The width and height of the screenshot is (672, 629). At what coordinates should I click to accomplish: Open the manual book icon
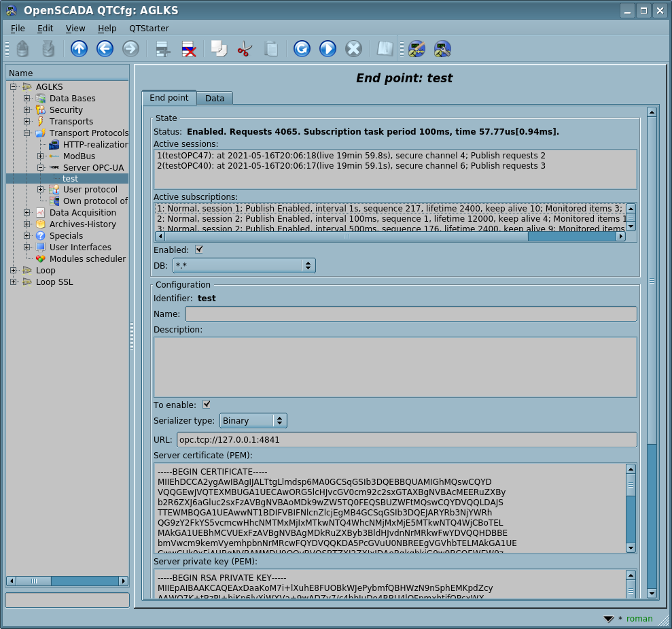pyautogui.click(x=385, y=48)
